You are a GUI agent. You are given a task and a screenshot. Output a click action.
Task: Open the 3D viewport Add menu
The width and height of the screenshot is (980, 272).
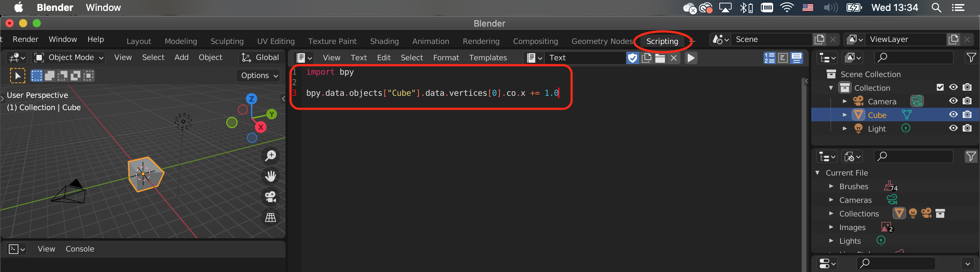coord(181,58)
